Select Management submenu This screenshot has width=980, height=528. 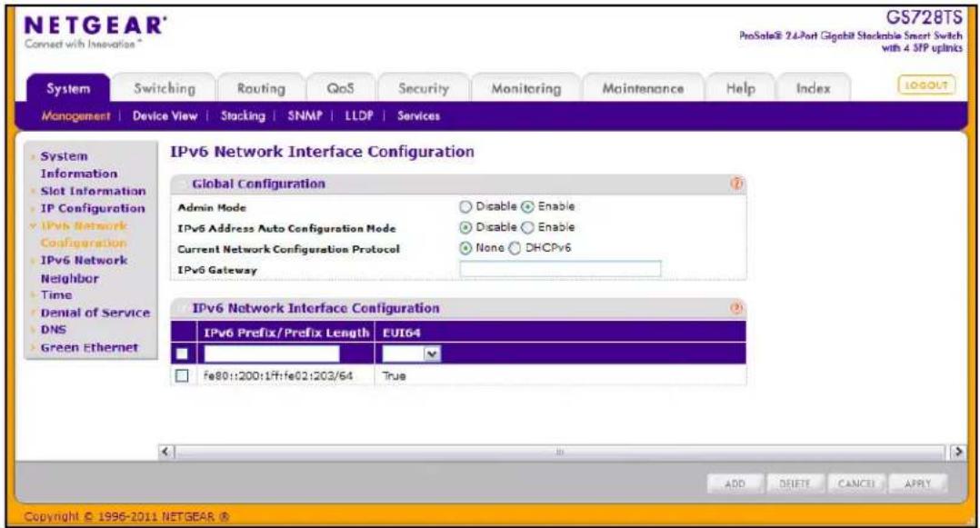point(75,116)
